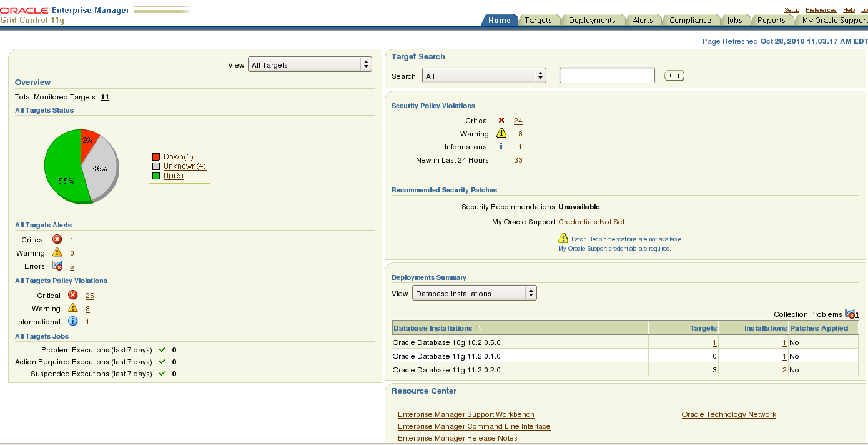This screenshot has height=445, width=868.
Task: Click the Unknown(4) legend link
Action: point(185,166)
